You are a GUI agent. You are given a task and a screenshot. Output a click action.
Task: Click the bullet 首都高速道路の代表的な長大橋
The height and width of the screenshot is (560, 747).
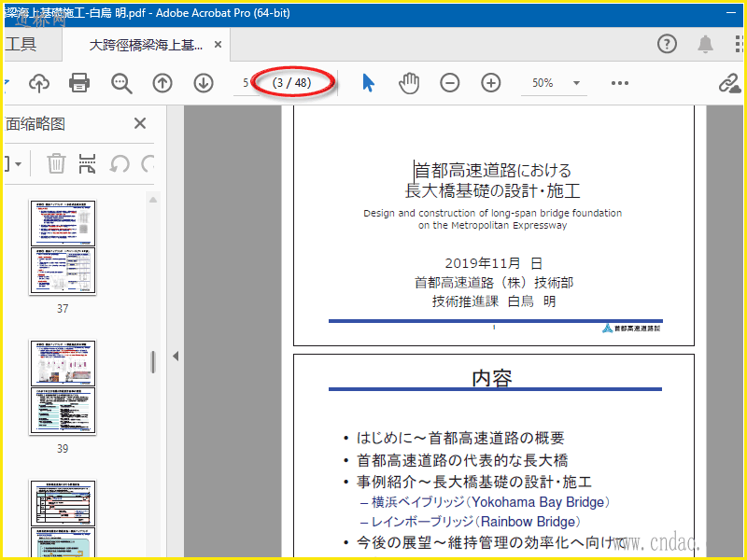(x=462, y=460)
